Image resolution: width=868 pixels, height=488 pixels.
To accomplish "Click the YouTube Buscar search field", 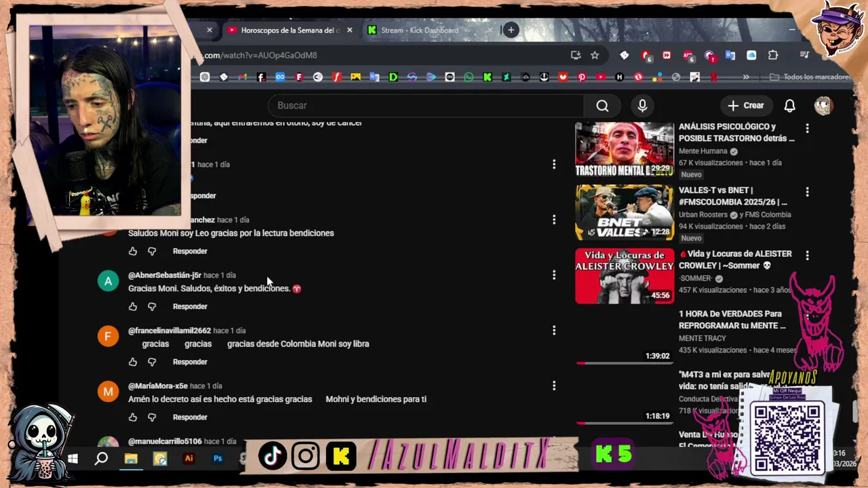I will point(426,106).
